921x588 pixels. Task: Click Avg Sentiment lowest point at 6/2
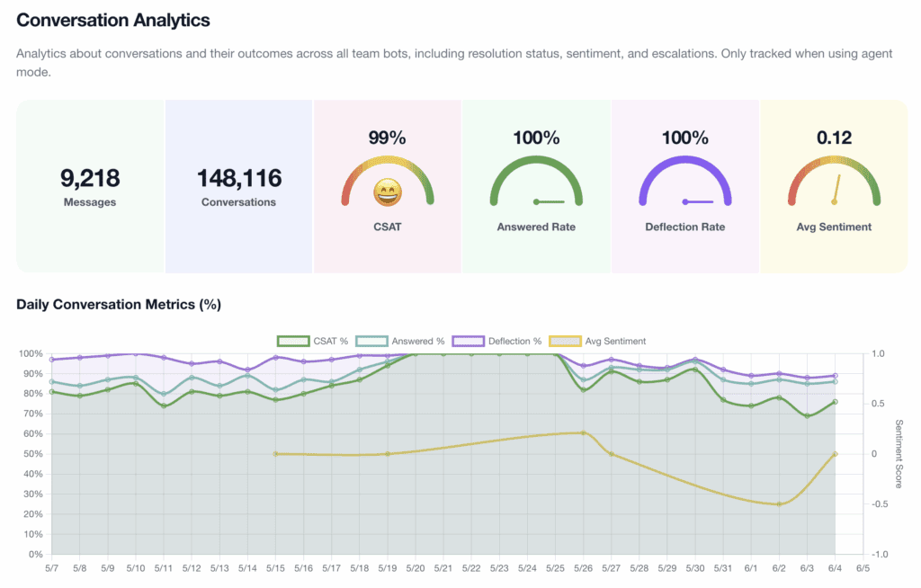tap(779, 504)
